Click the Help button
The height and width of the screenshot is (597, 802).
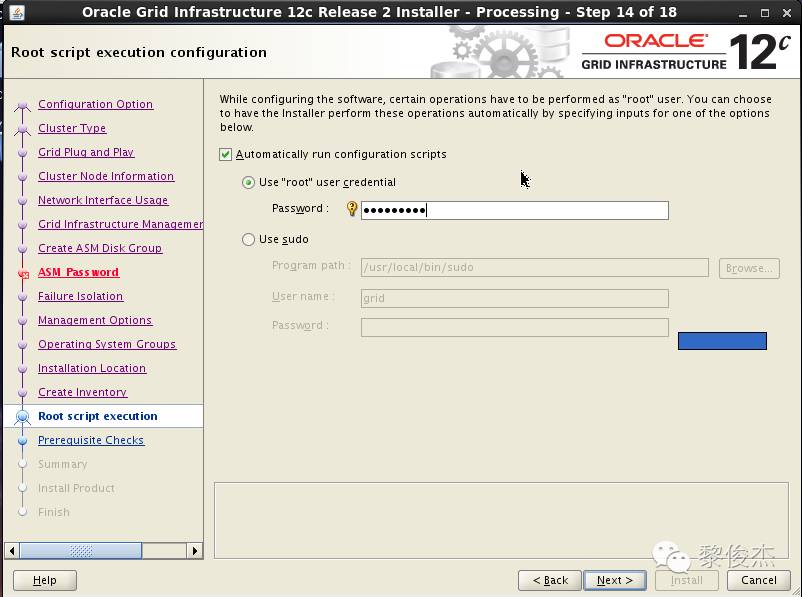click(44, 580)
